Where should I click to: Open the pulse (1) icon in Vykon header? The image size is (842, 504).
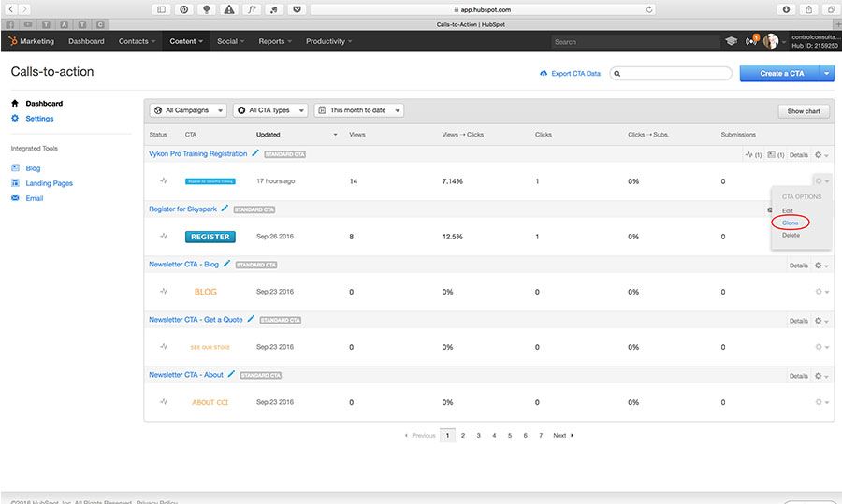click(x=753, y=154)
